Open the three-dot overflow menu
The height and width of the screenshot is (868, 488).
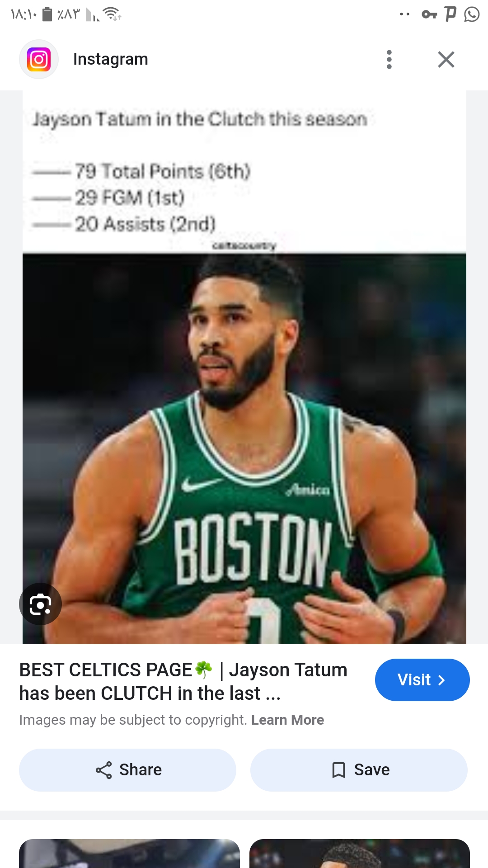389,59
